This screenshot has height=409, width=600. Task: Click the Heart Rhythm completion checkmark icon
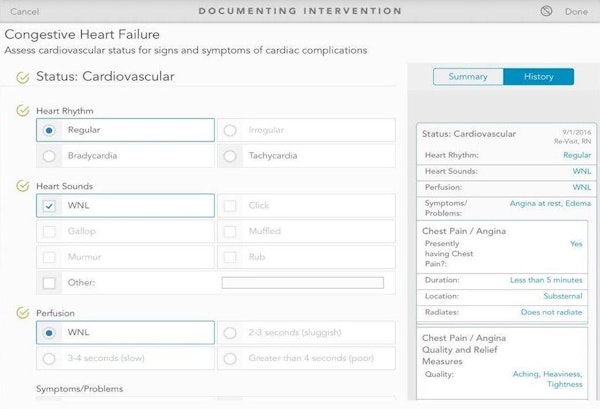click(x=22, y=110)
